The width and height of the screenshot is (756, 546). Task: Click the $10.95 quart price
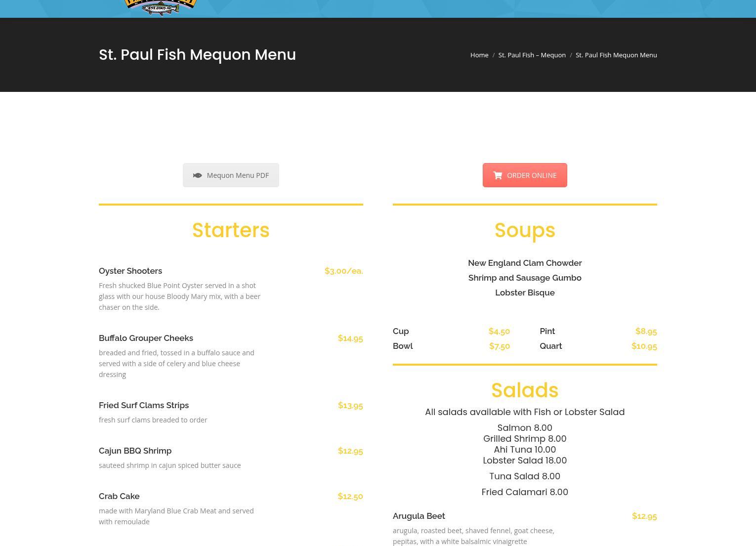coord(644,346)
